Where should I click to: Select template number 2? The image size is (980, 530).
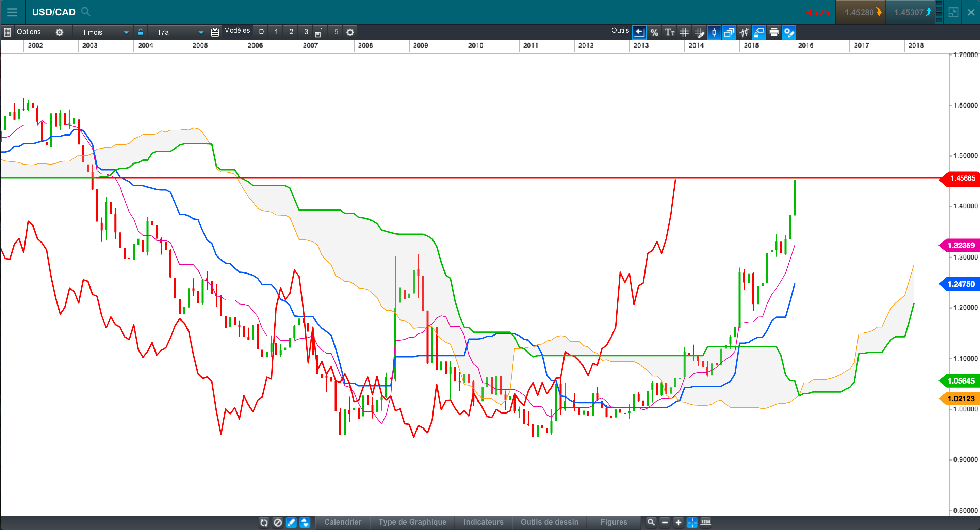(291, 32)
